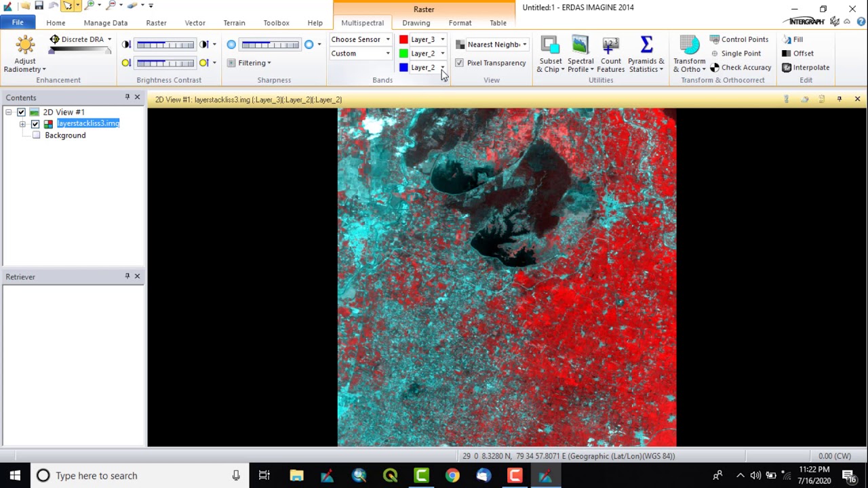
Task: Pin the Retriever panel
Action: pos(127,277)
